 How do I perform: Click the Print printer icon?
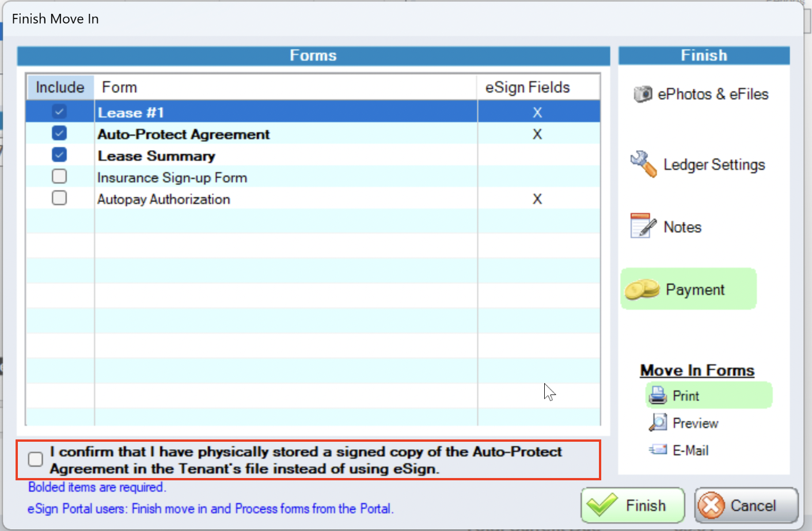click(x=658, y=395)
